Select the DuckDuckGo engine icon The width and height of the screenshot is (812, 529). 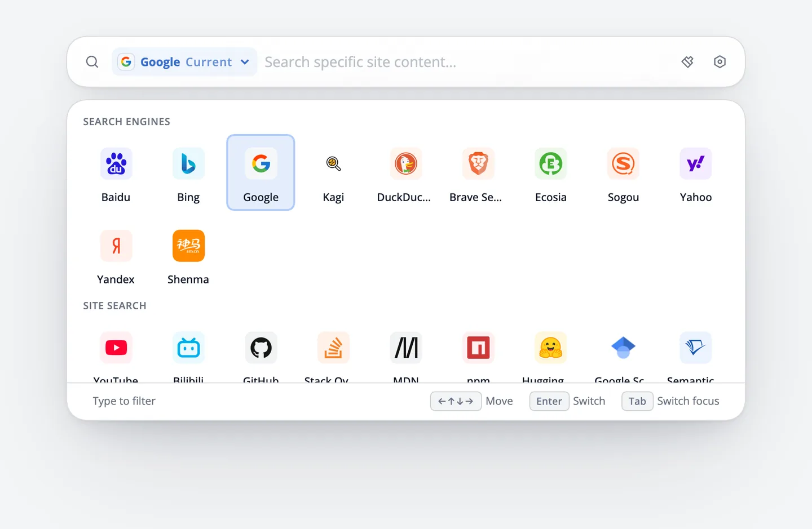click(406, 163)
